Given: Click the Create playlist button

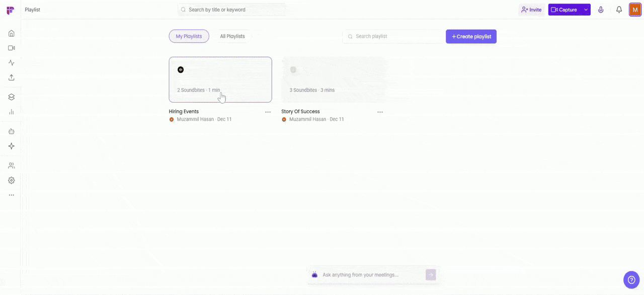Looking at the screenshot, I should click(x=471, y=36).
